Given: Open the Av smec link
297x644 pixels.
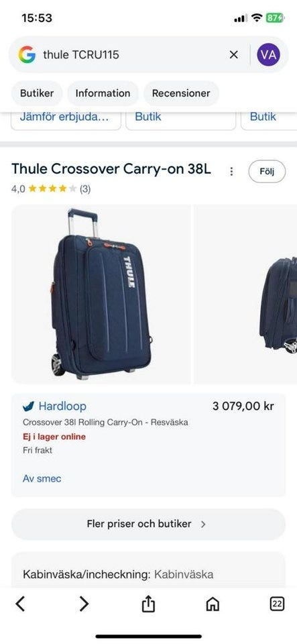Looking at the screenshot, I should click(42, 478).
